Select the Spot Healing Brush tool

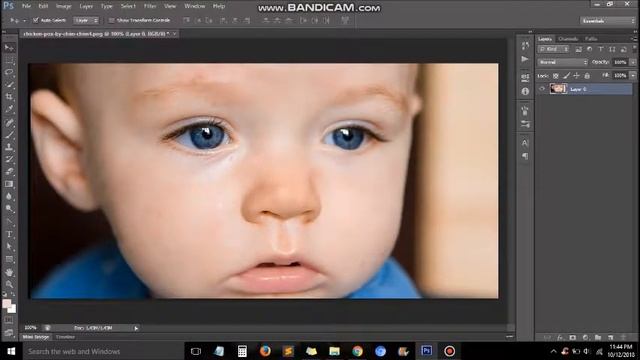9,122
